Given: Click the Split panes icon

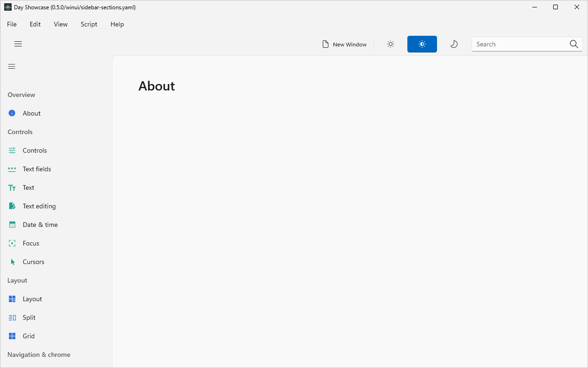Looking at the screenshot, I should pyautogui.click(x=12, y=317).
